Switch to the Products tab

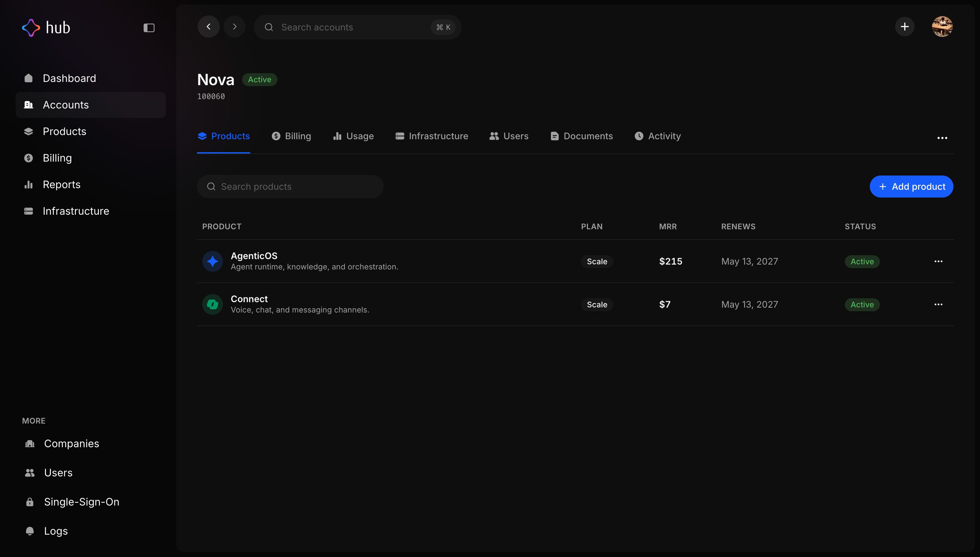point(224,136)
